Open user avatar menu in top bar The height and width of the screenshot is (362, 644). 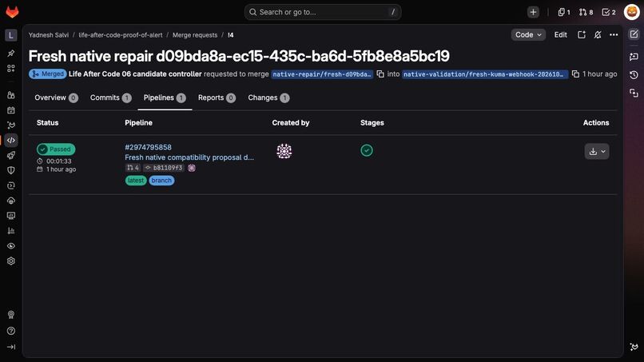[x=632, y=12]
